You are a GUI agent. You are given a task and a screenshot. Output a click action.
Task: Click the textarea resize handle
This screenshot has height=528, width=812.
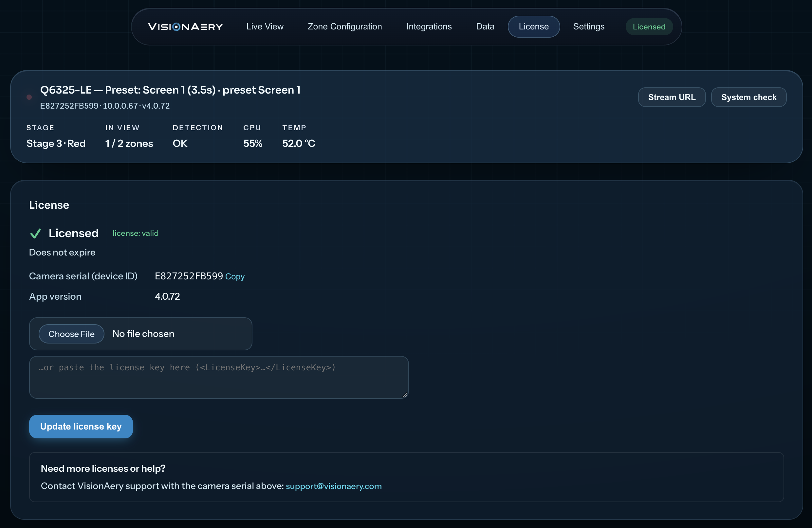[405, 395]
